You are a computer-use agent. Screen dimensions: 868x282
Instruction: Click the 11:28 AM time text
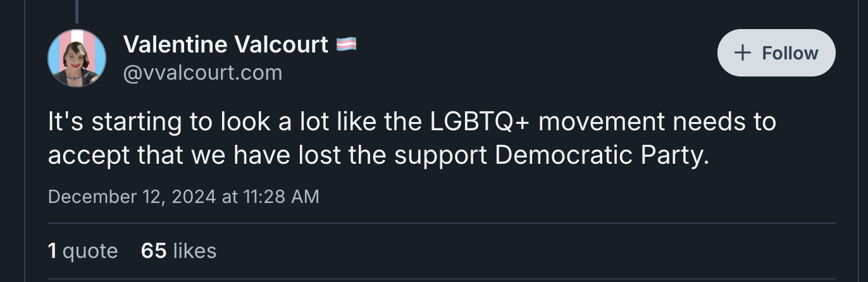pos(281,197)
